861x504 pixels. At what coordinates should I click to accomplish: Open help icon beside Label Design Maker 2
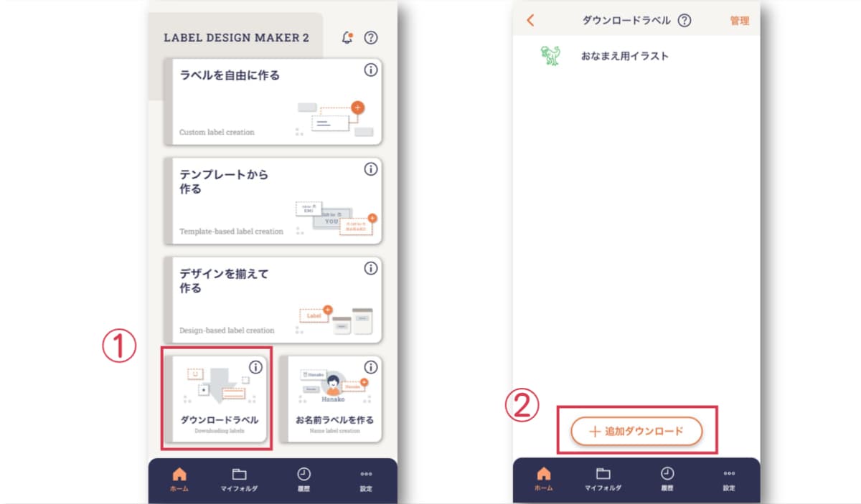tap(371, 38)
